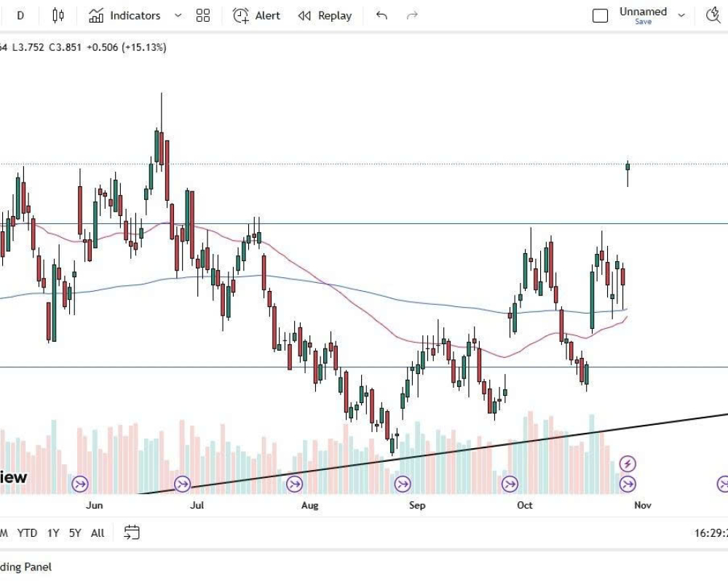Click the earnings lightning marker near November
The width and height of the screenshot is (728, 582).
point(628,463)
